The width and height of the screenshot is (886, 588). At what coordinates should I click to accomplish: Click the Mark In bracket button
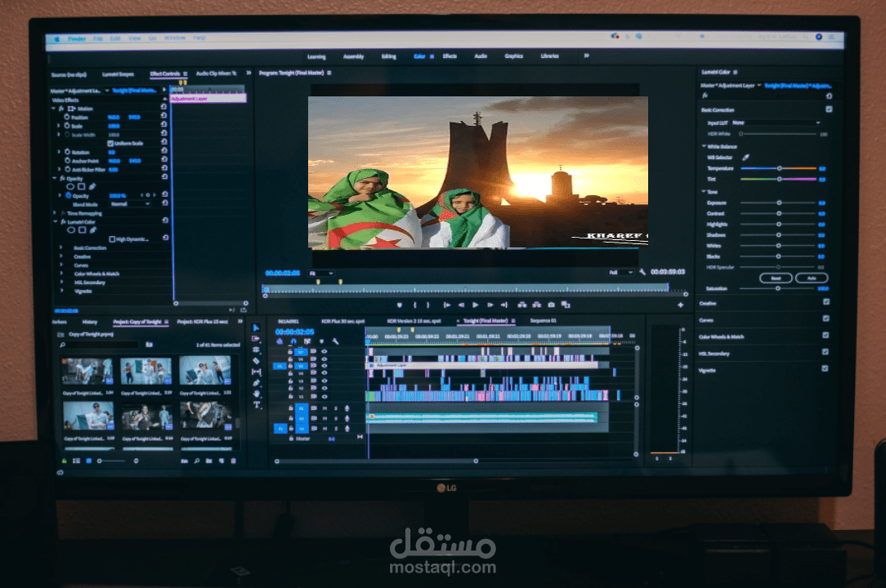pos(414,305)
